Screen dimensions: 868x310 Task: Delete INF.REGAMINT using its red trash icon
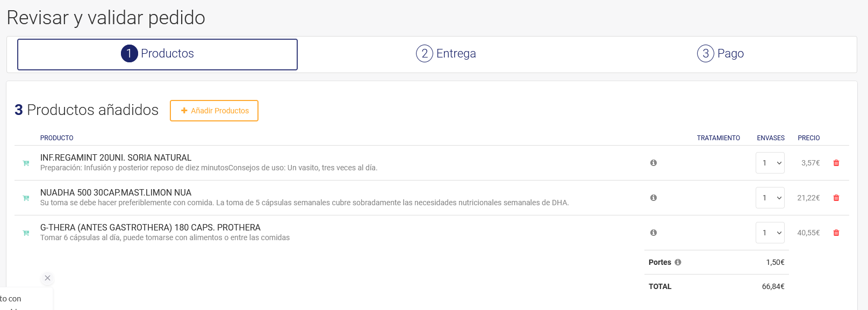pos(836,162)
